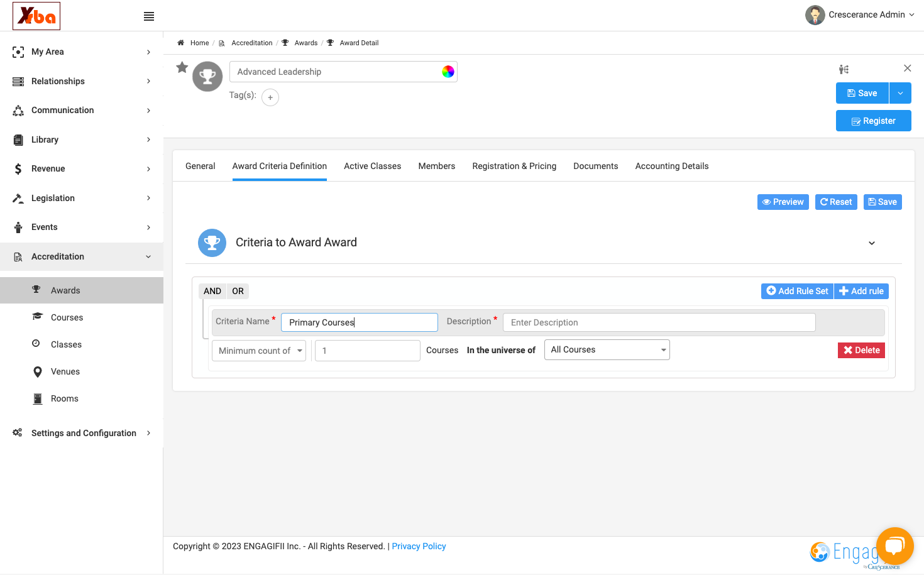Viewport: 924px width, 575px height.
Task: Close the award detail panel
Action: coord(907,68)
